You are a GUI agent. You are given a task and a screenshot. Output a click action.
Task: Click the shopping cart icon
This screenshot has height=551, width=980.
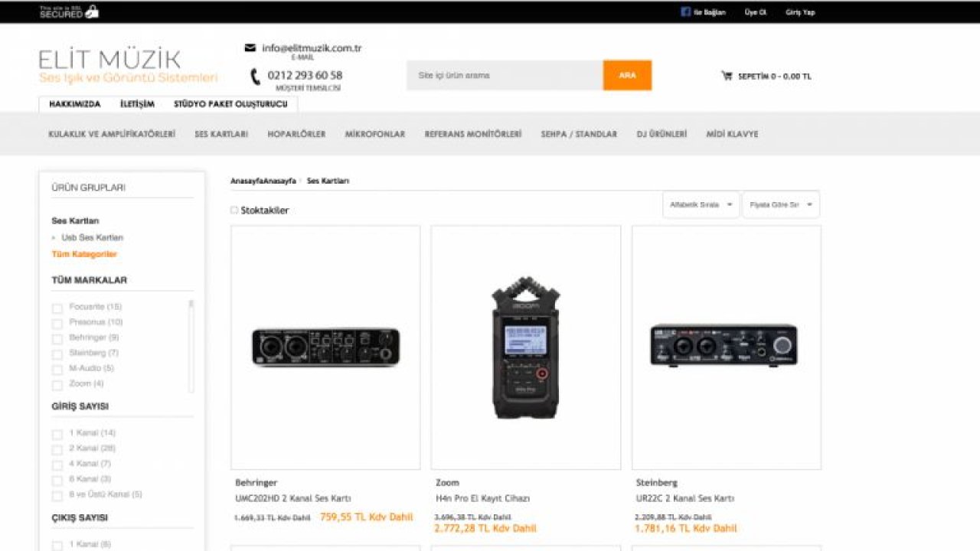coord(727,76)
